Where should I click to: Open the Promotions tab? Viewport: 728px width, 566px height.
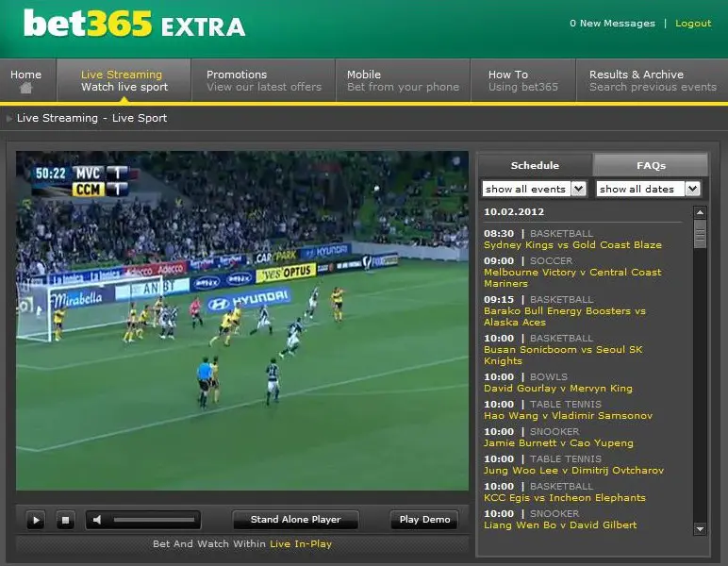pyautogui.click(x=263, y=80)
